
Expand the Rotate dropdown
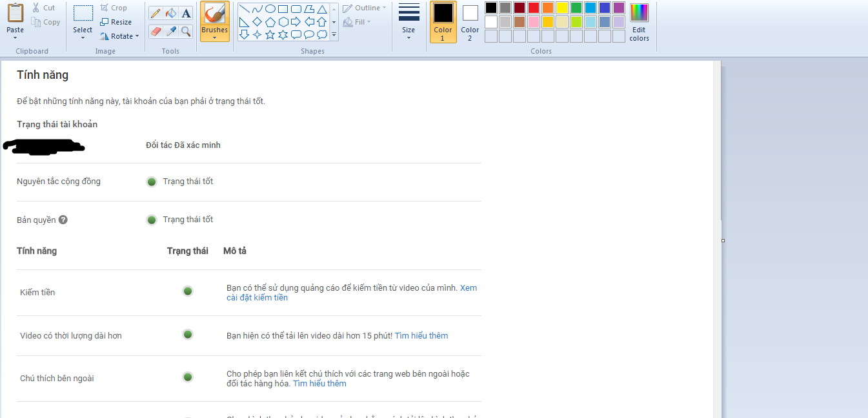pos(137,37)
